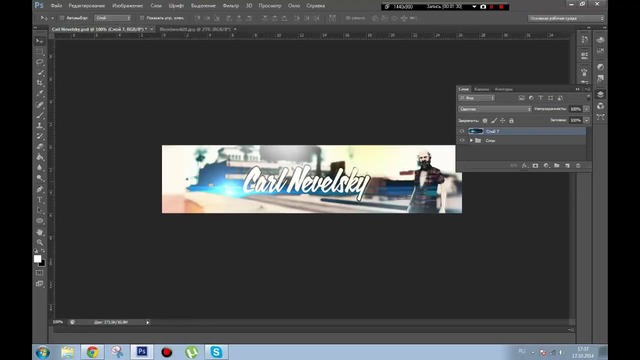Select the Rectangular Marquee tool

(40, 51)
